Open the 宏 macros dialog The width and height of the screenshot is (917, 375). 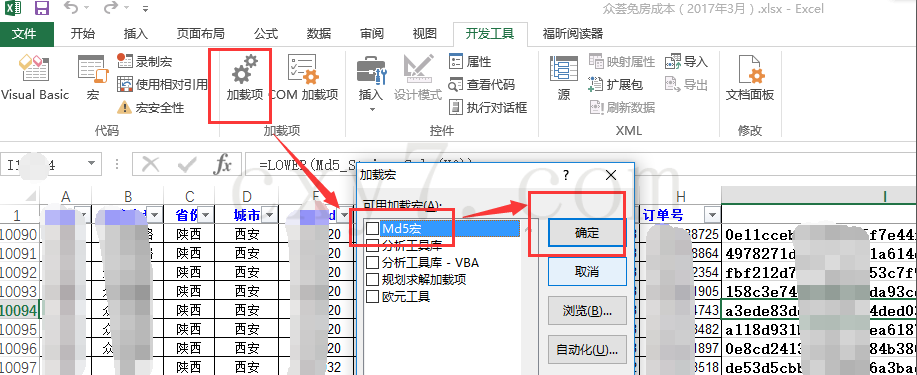[93, 78]
